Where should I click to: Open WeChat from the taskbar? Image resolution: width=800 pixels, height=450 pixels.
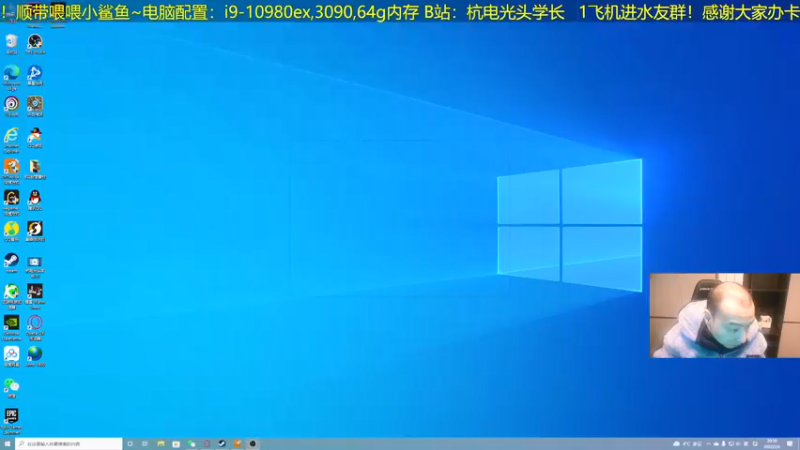pyautogui.click(x=191, y=444)
